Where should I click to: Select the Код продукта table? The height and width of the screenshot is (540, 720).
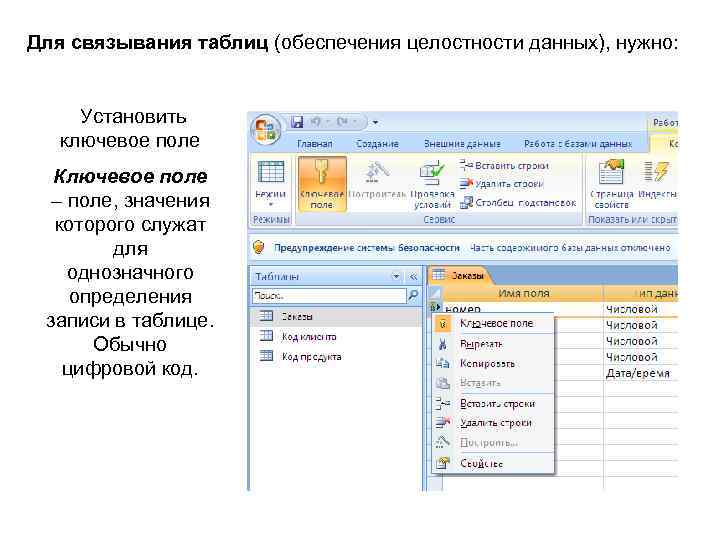[x=300, y=357]
